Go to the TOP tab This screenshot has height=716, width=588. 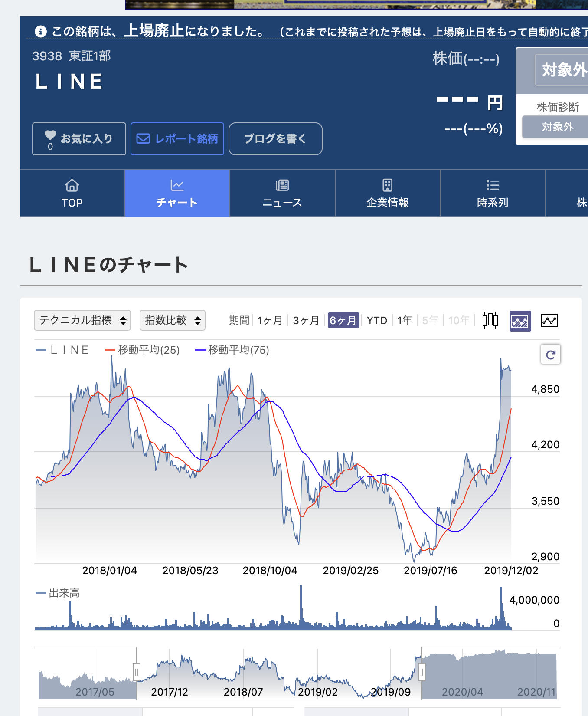pyautogui.click(x=72, y=193)
